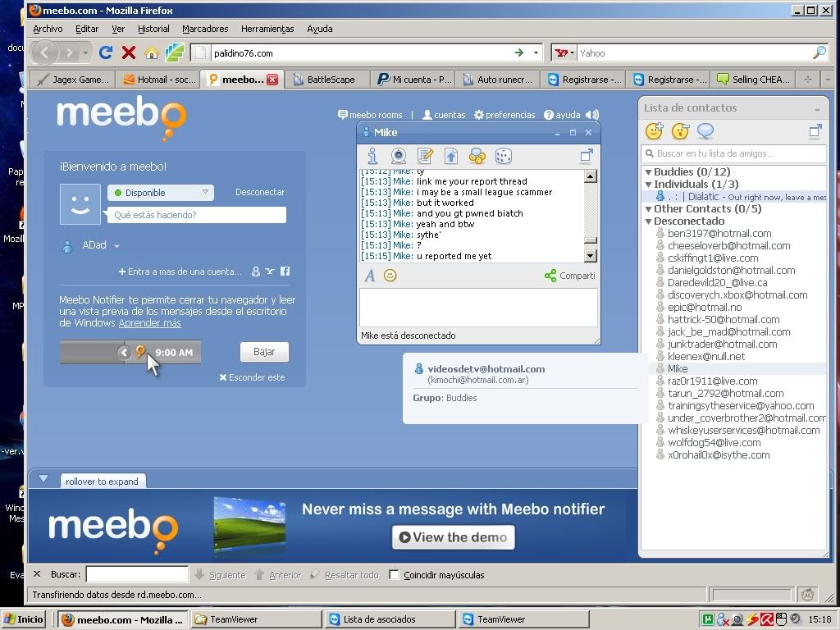The width and height of the screenshot is (840, 630).
Task: Collapse the Buddies (0/12) group
Action: point(648,172)
